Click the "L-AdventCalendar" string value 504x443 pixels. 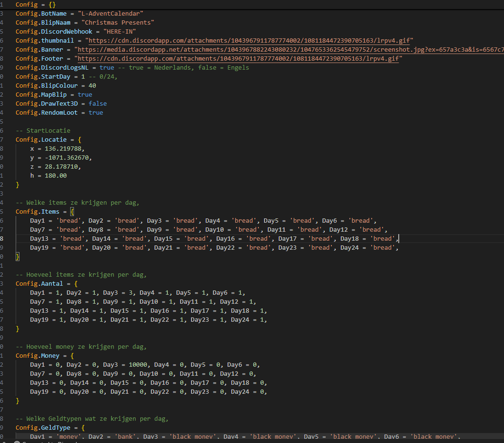[110, 13]
